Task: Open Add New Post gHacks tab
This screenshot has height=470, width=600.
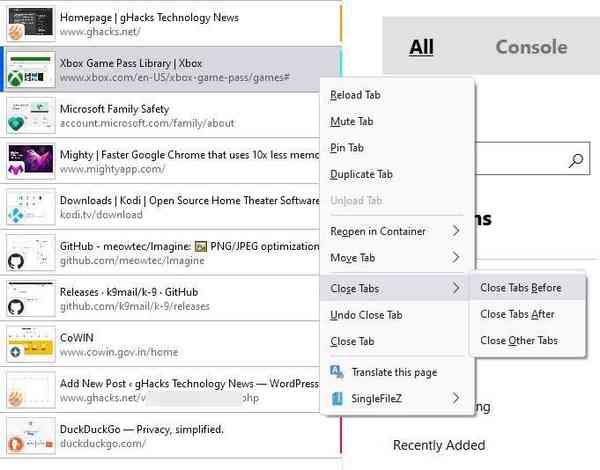Action: pos(161,390)
